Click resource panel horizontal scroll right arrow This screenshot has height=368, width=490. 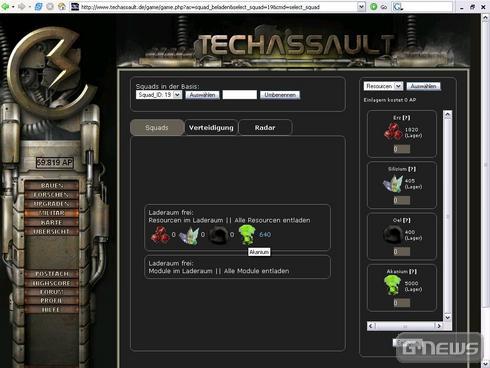pos(439,326)
